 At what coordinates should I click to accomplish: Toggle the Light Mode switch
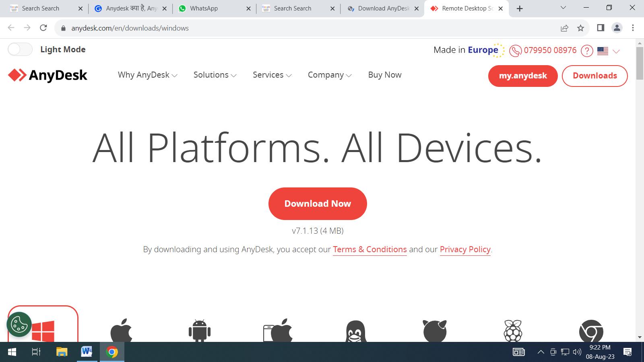coord(20,49)
